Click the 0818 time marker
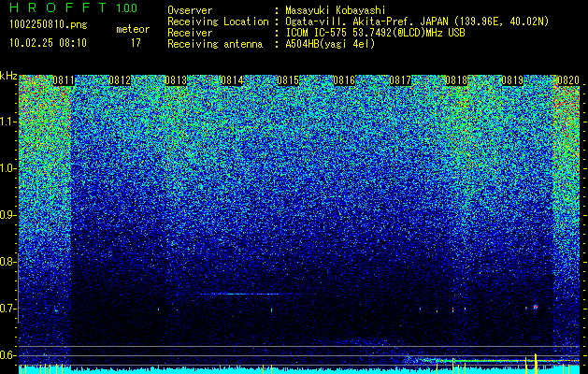The height and width of the screenshot is (374, 588). coord(456,80)
